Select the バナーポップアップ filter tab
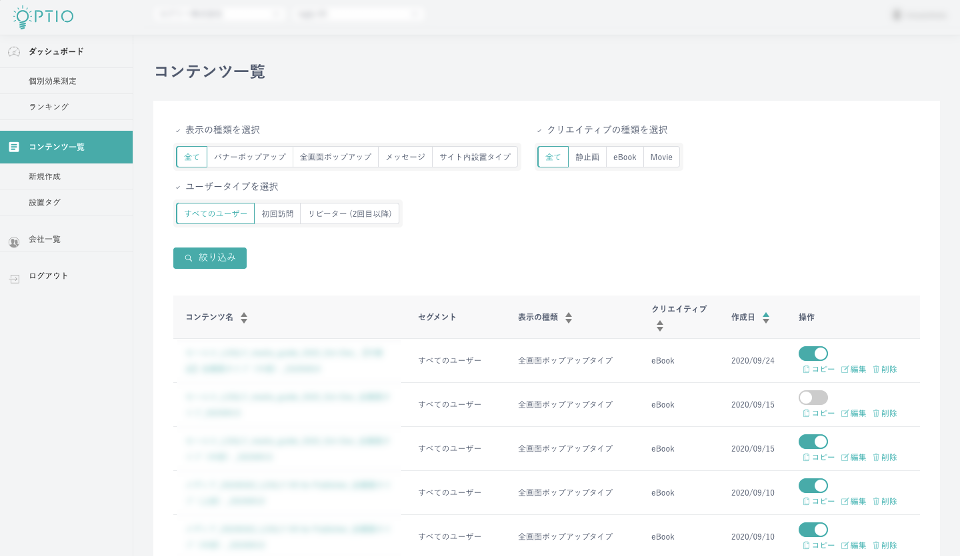This screenshot has height=556, width=960. point(249,157)
